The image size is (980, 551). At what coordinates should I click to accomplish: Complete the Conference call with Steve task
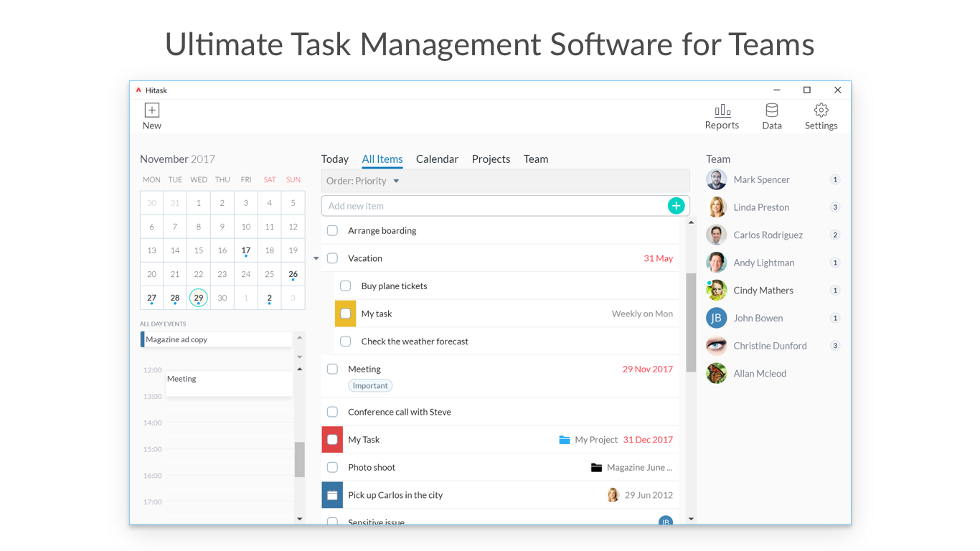pos(332,412)
